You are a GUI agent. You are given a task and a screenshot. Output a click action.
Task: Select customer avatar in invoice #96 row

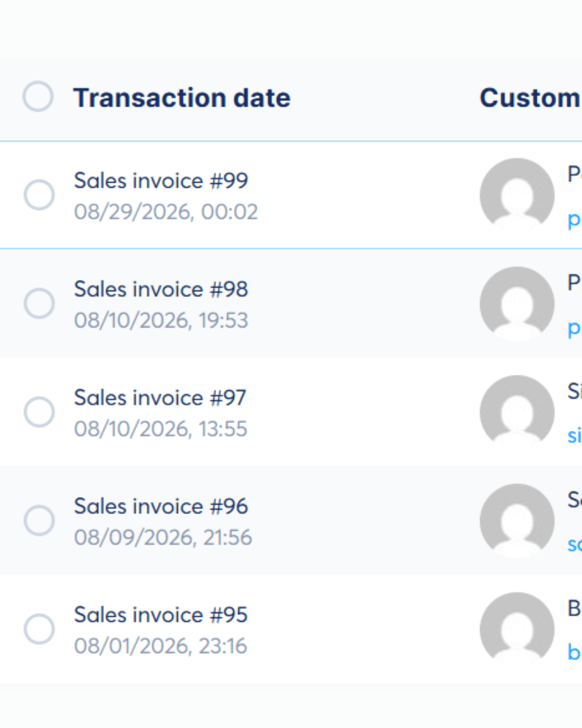517,520
